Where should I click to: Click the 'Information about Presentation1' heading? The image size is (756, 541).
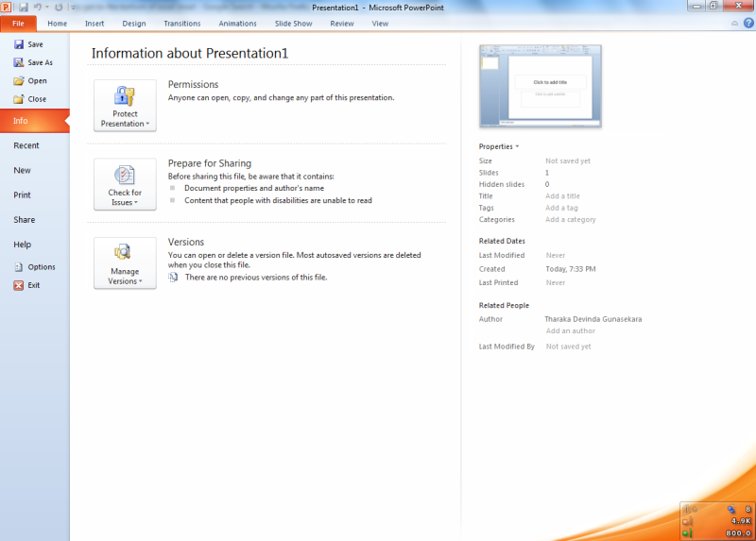pos(190,53)
